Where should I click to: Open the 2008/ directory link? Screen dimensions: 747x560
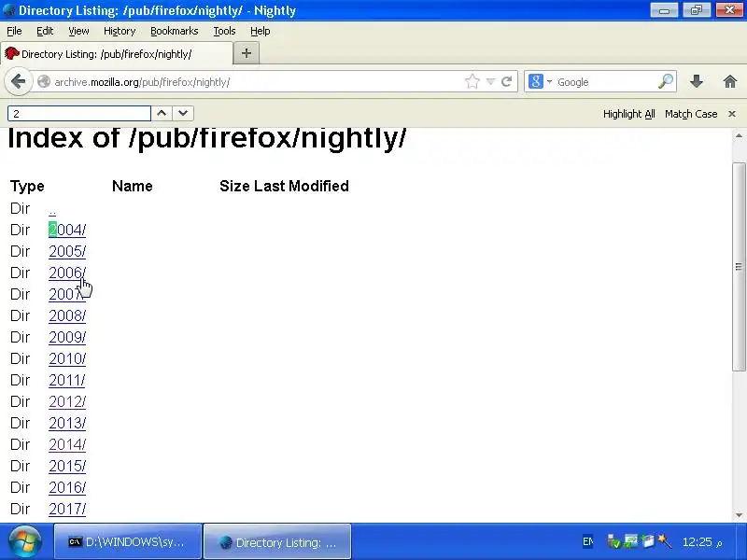[67, 315]
